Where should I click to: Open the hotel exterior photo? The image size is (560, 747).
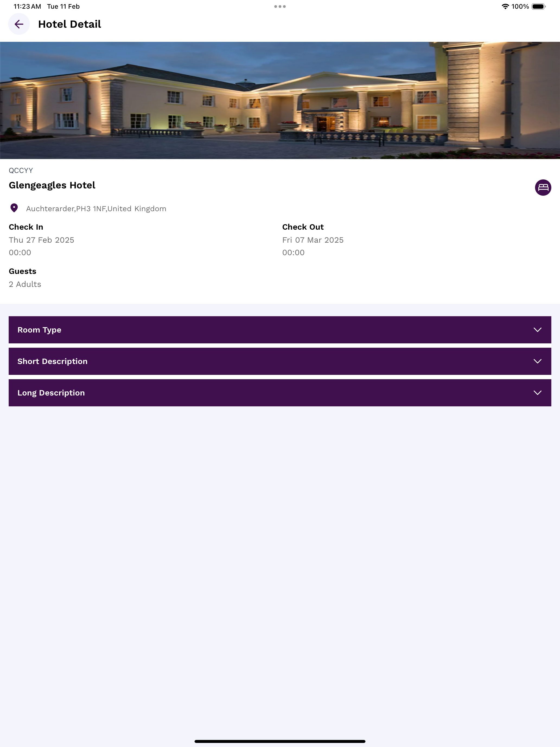pyautogui.click(x=280, y=100)
